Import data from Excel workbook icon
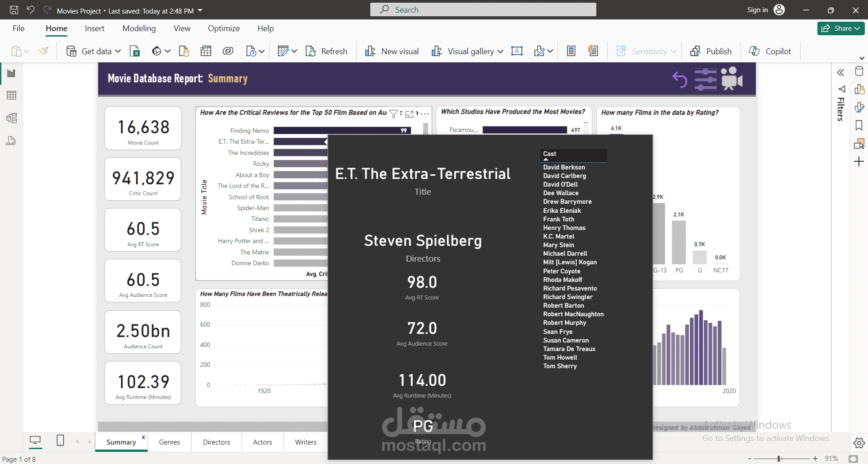 pos(135,51)
